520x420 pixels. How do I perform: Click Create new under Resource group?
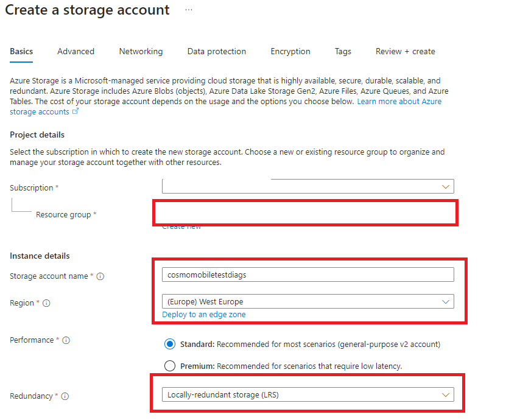point(181,226)
